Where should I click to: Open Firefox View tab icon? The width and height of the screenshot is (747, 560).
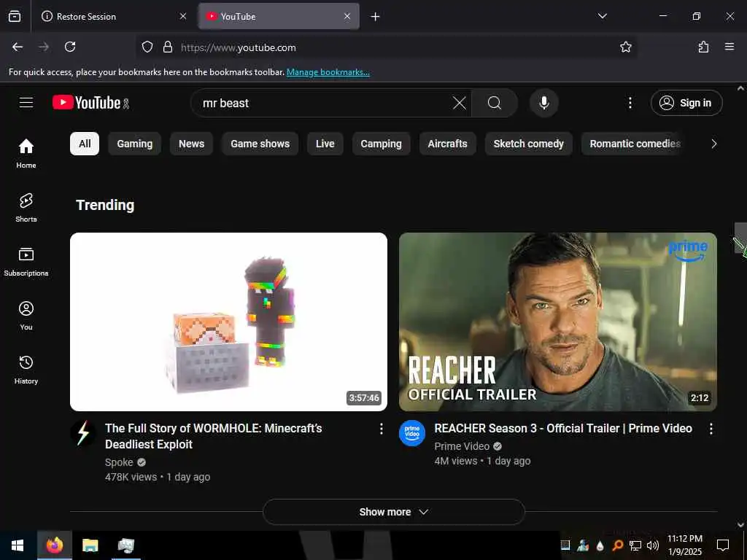pyautogui.click(x=15, y=16)
